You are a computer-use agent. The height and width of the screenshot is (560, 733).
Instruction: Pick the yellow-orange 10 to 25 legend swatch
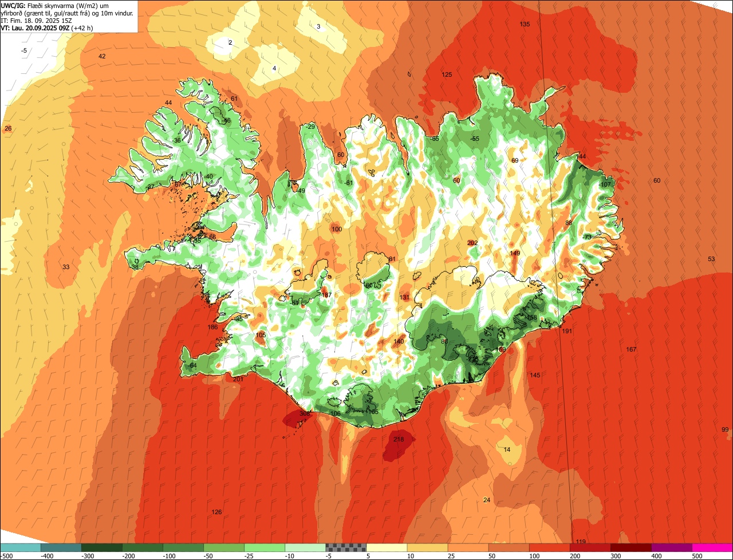click(x=427, y=547)
